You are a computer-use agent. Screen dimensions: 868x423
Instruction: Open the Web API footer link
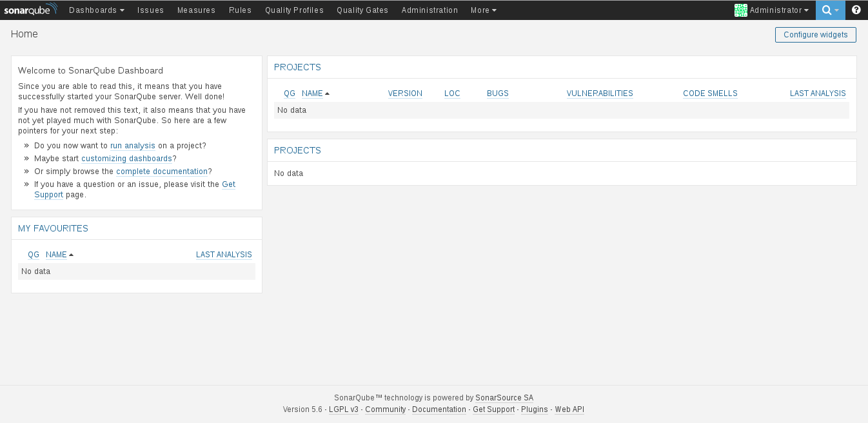[569, 409]
